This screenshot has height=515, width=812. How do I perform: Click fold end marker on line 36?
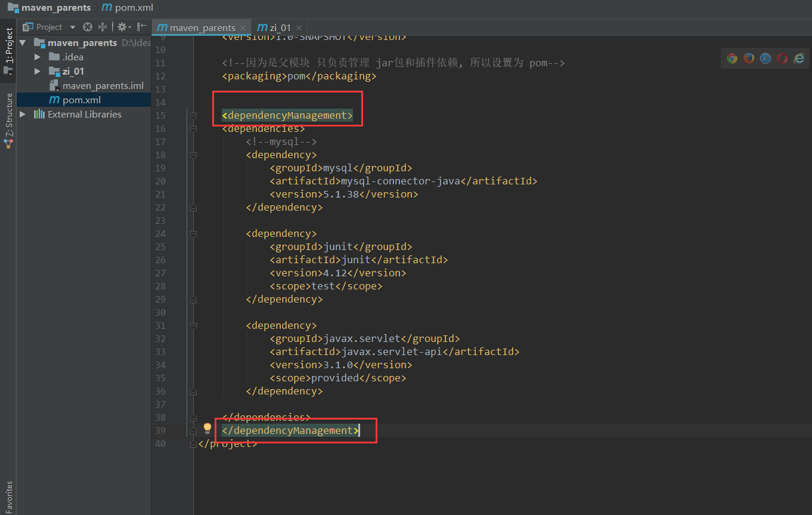(193, 391)
